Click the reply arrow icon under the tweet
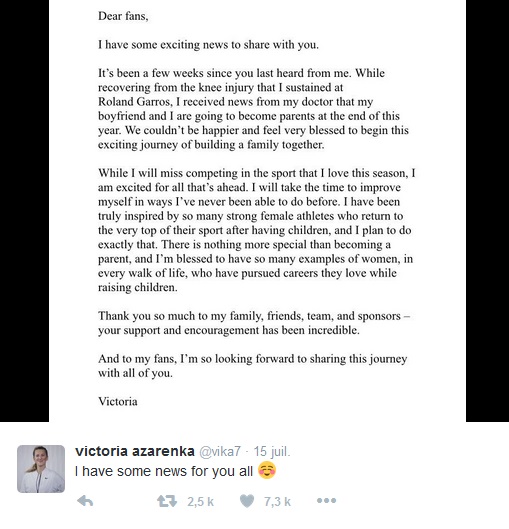 85,501
